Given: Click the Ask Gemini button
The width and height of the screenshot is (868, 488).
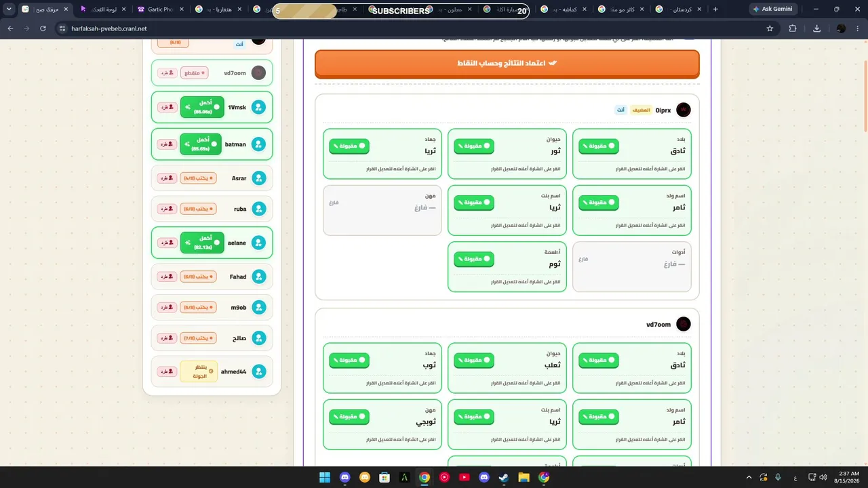Looking at the screenshot, I should [772, 9].
